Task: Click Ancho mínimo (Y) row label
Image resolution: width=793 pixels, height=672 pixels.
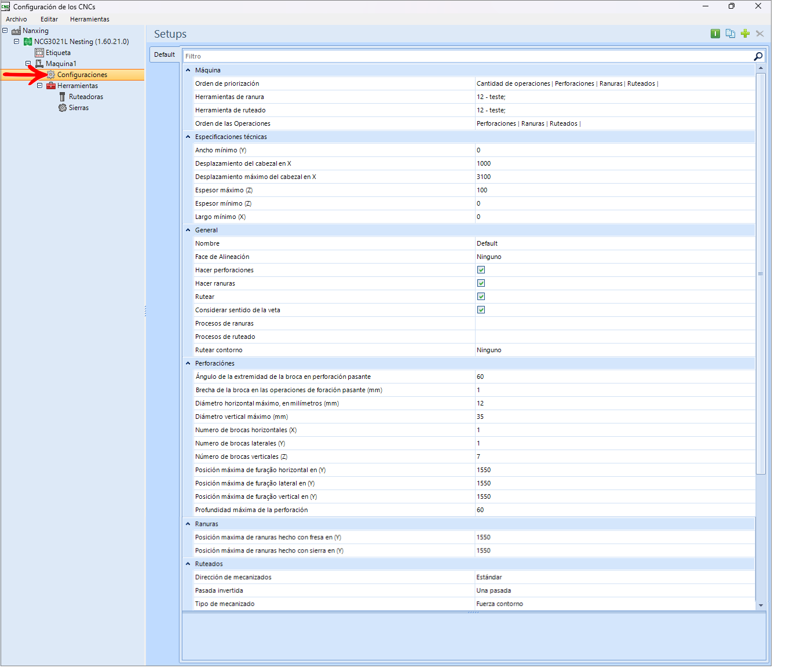Action: (221, 150)
